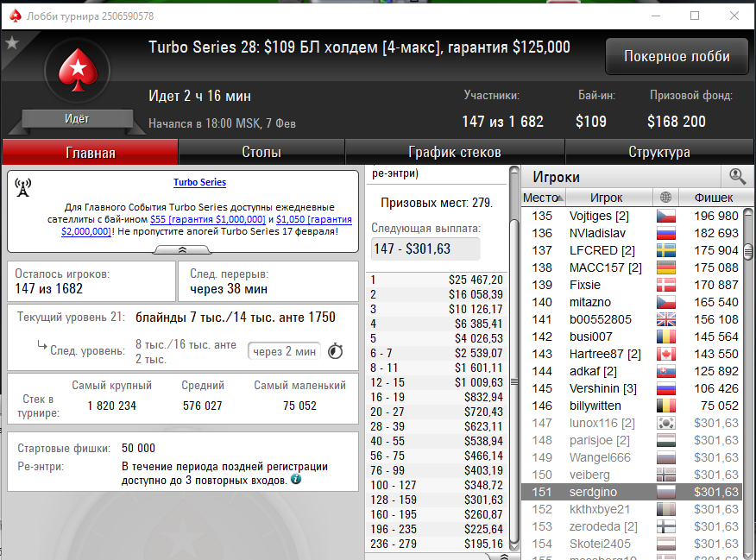Click scroll-up arrow of payouts scrollbar
This screenshot has width=756, height=560.
tap(514, 171)
